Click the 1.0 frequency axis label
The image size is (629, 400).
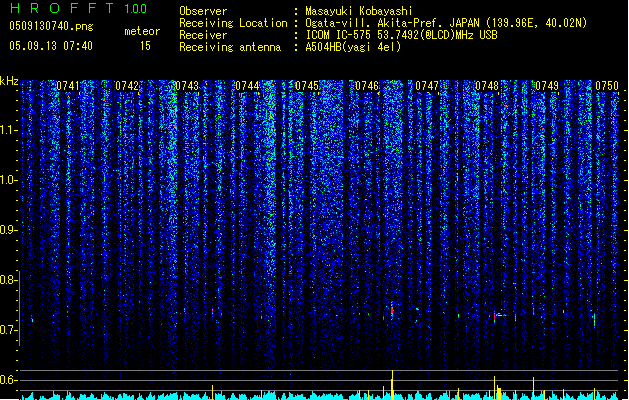(8, 180)
